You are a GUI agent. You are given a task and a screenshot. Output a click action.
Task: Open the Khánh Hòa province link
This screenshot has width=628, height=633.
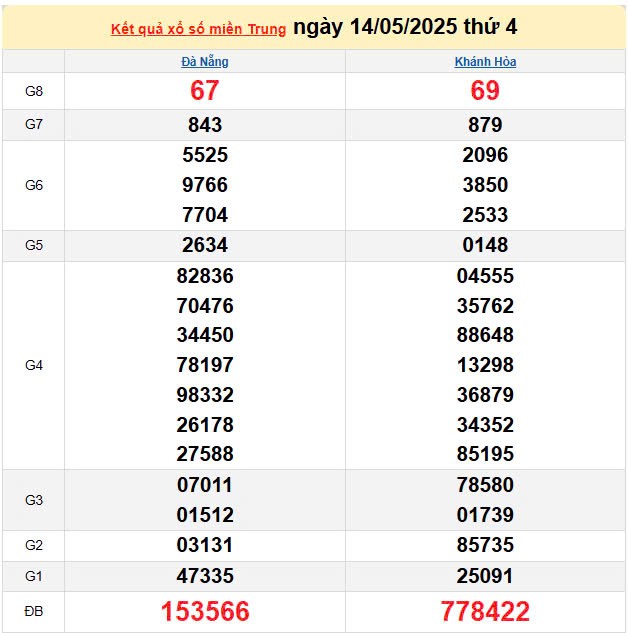(485, 61)
